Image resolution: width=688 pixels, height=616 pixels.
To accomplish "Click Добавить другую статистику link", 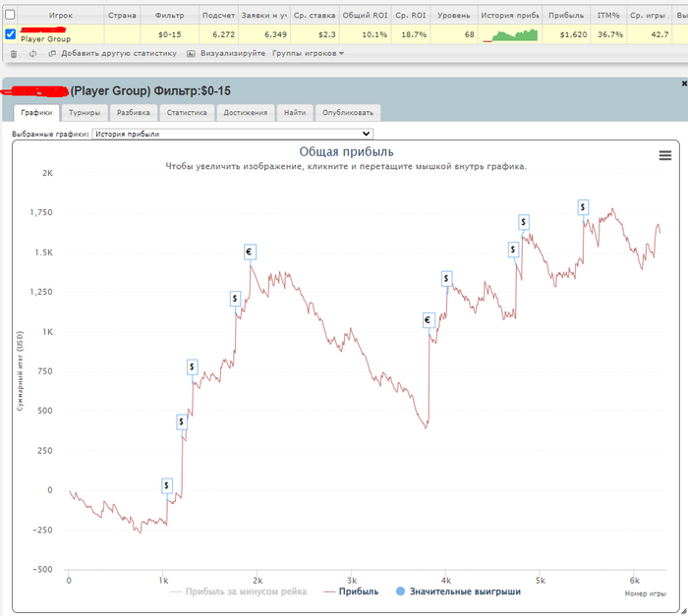I will pos(119,53).
